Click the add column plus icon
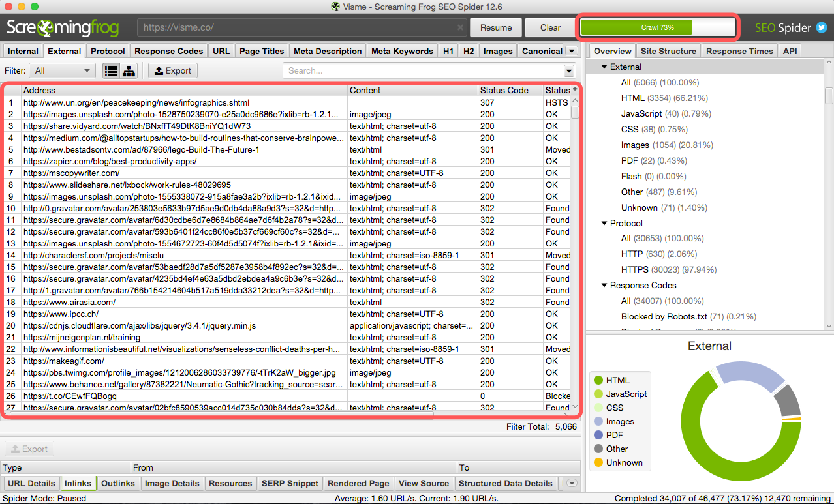This screenshot has height=504, width=834. click(575, 90)
